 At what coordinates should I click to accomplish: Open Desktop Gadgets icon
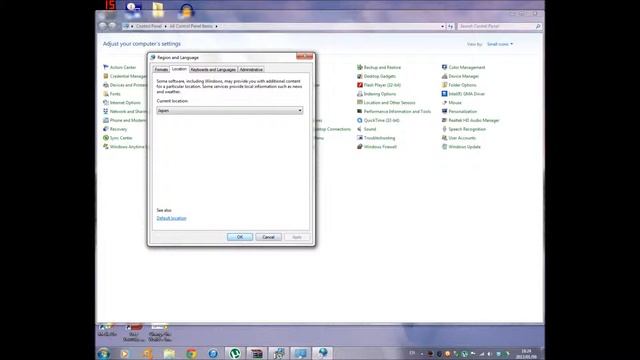tap(360, 76)
